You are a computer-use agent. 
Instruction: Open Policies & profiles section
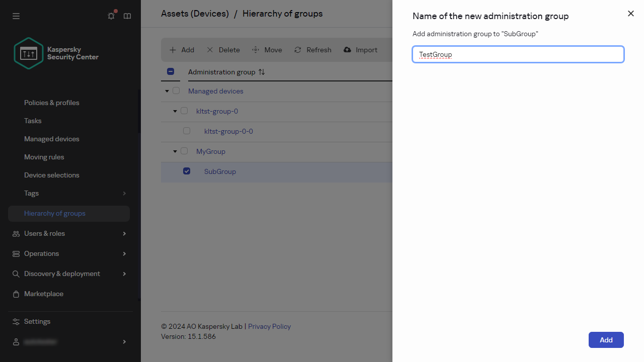52,103
